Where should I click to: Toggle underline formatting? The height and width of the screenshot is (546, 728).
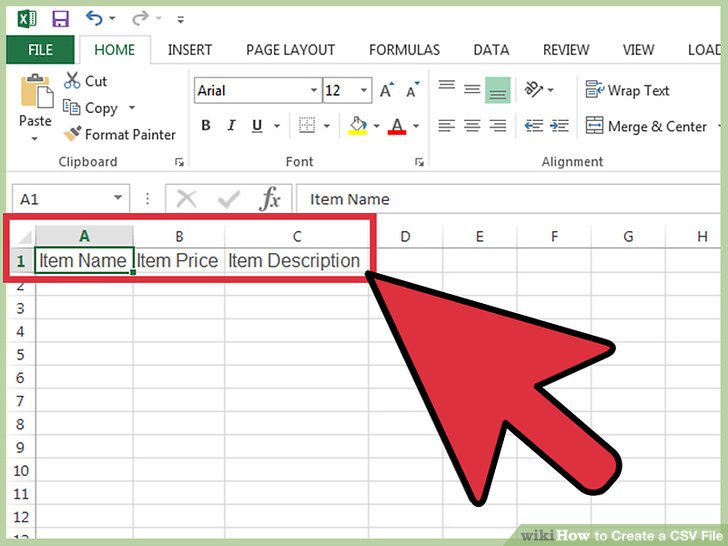[257, 125]
